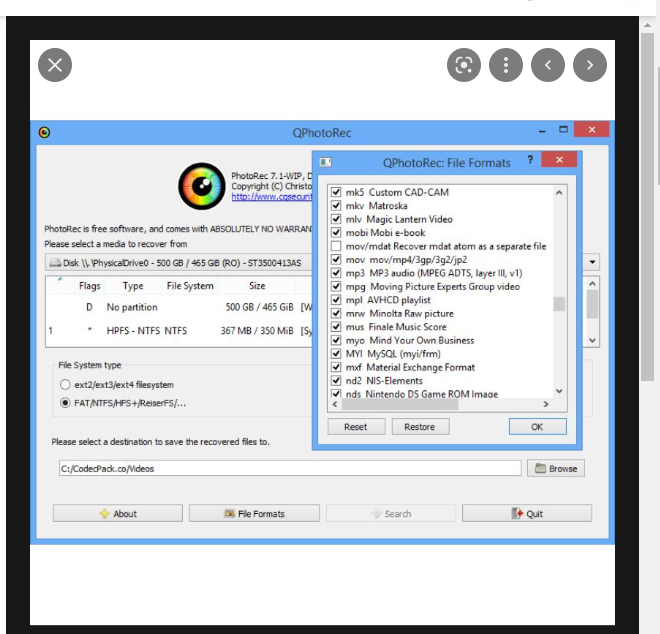Click the File Formats dialog title icon

[325, 162]
